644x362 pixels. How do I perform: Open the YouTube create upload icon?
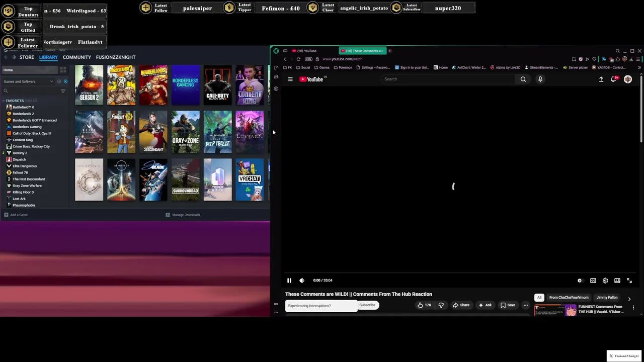point(601,79)
